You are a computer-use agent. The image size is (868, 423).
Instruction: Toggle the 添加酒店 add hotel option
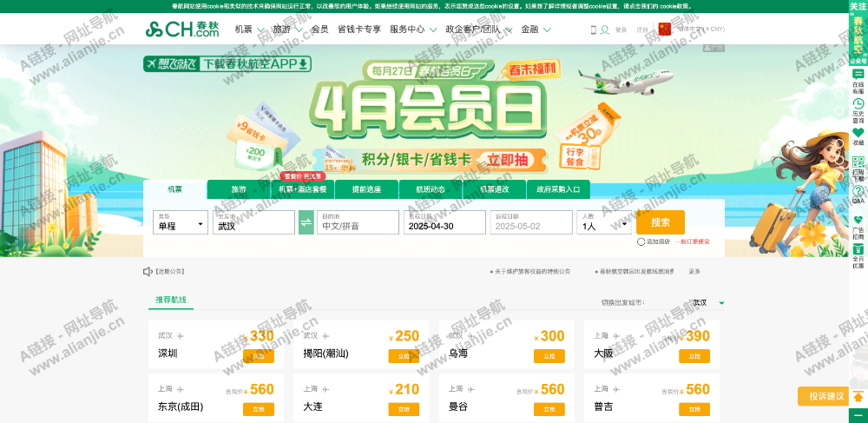641,241
